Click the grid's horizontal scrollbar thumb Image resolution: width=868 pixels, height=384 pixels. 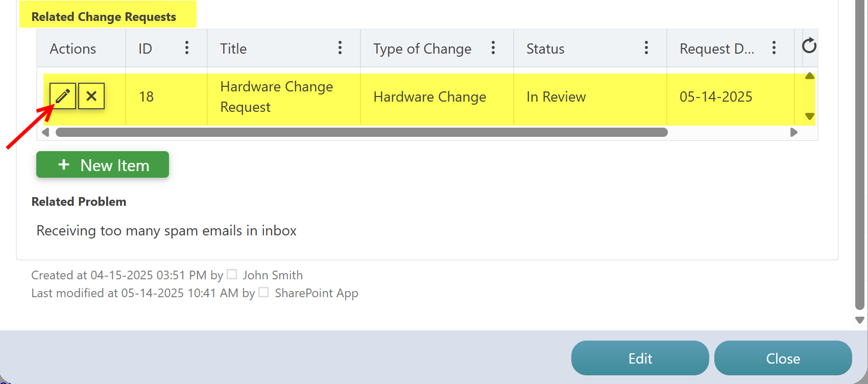(361, 132)
